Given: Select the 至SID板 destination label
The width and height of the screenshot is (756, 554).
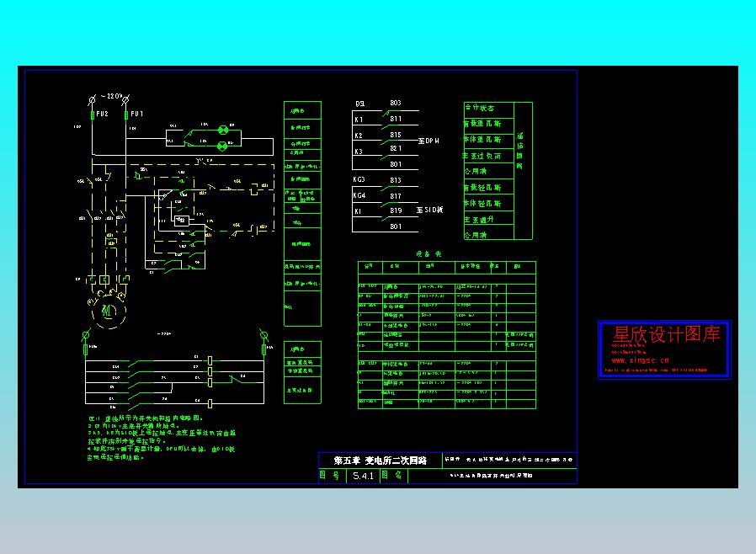Looking at the screenshot, I should pos(429,210).
